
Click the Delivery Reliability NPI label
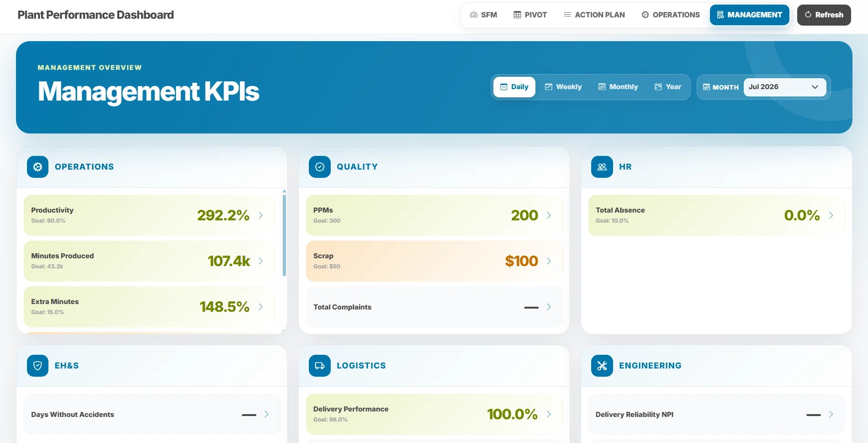click(635, 415)
